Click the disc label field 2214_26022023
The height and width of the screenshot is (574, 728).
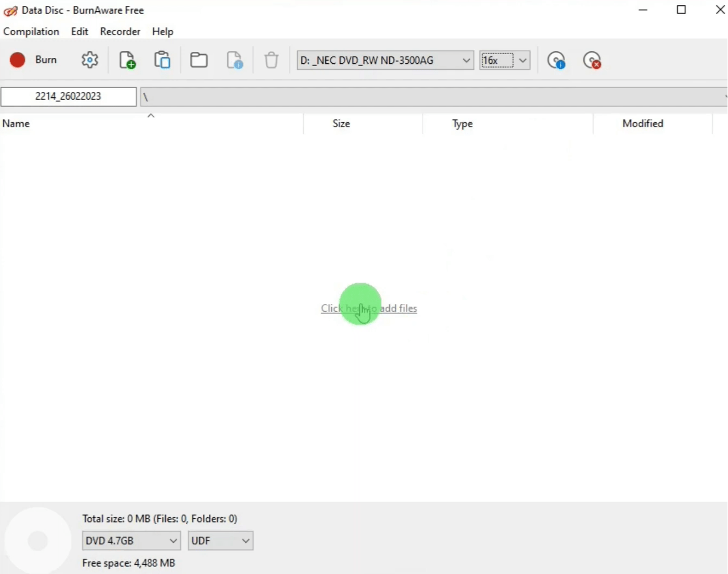coord(68,96)
